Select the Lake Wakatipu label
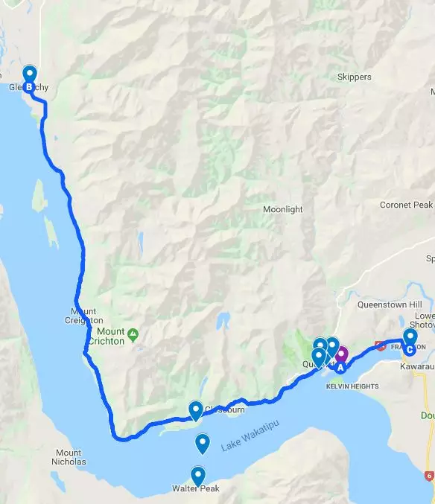This screenshot has width=435, height=504. 250,436
